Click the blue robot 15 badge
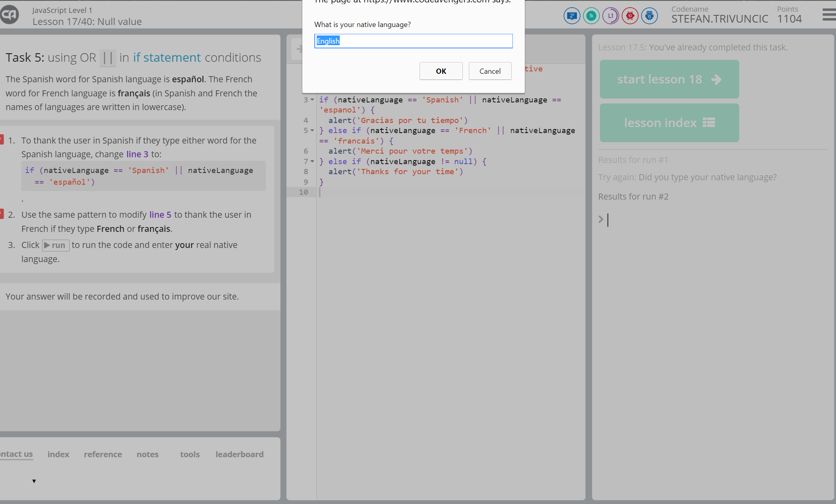The image size is (836, 504). 649,16
